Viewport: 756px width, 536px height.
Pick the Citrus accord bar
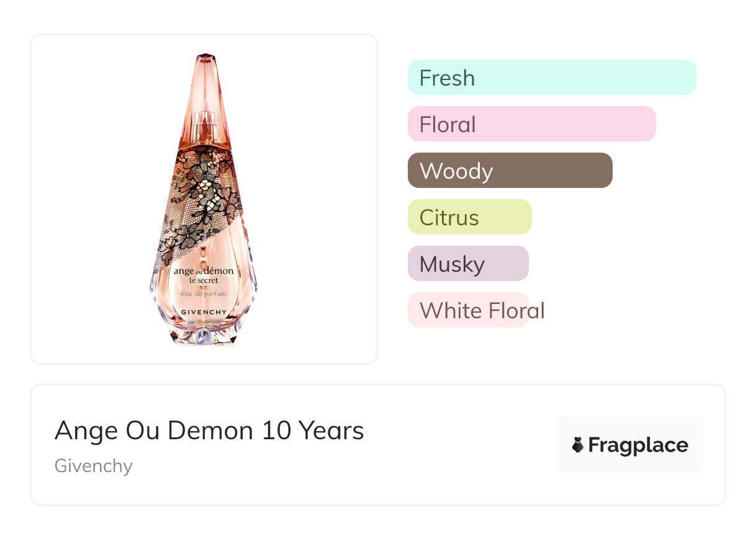[x=469, y=217]
